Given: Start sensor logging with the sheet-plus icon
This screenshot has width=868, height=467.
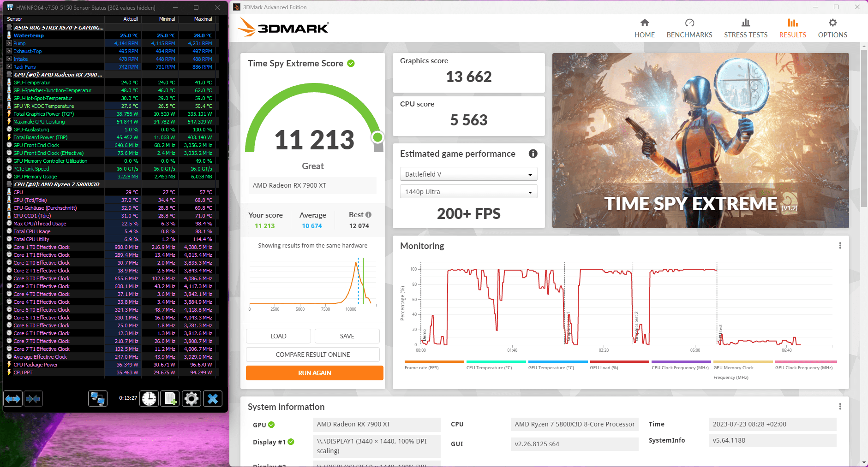Looking at the screenshot, I should (x=170, y=399).
